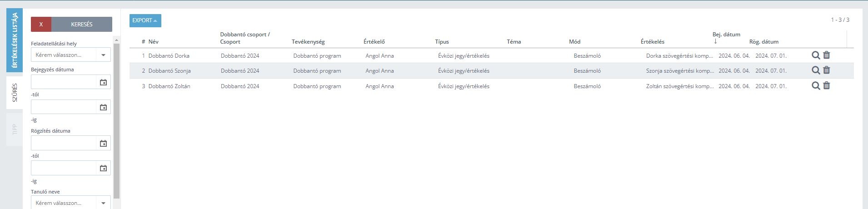This screenshot has width=868, height=209.
Task: Delete Dobbantó Dorka's evaluation row
Action: (x=827, y=55)
